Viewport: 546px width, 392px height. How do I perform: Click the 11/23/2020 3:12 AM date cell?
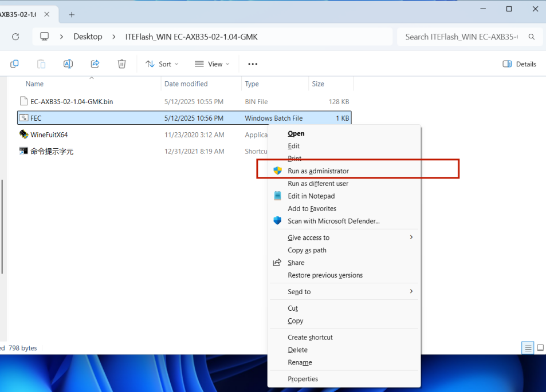point(194,134)
